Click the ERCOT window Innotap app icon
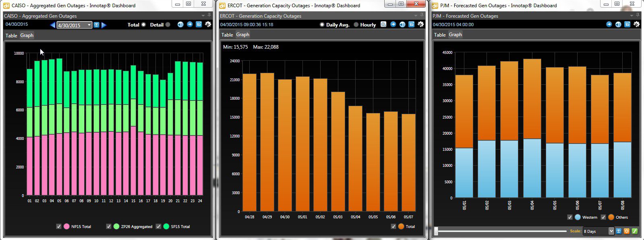 [x=222, y=6]
